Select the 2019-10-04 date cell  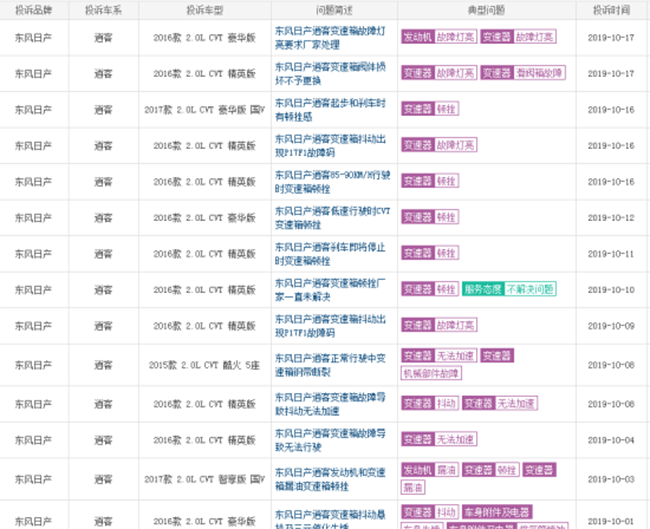coord(611,440)
